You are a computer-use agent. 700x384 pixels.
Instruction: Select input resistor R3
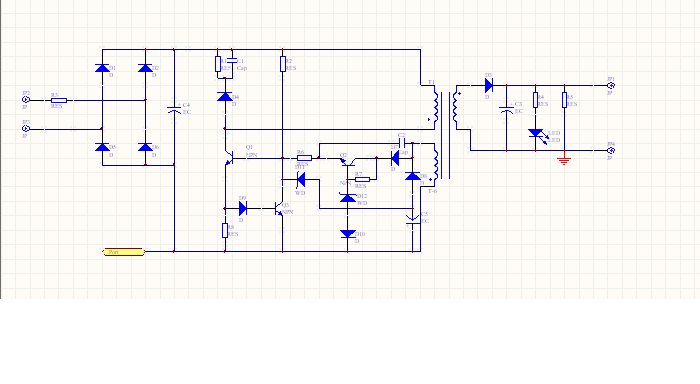coord(59,100)
